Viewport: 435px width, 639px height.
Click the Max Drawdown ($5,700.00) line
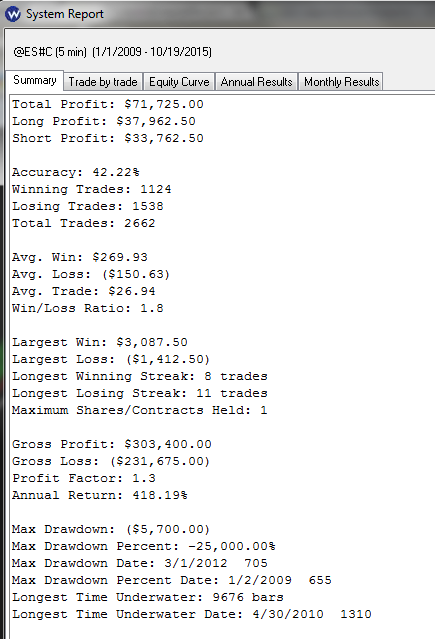pos(111,529)
